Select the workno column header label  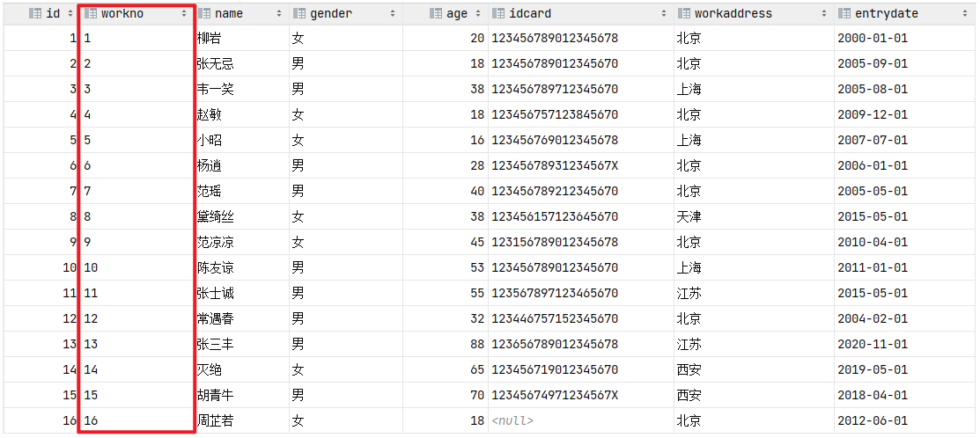122,13
